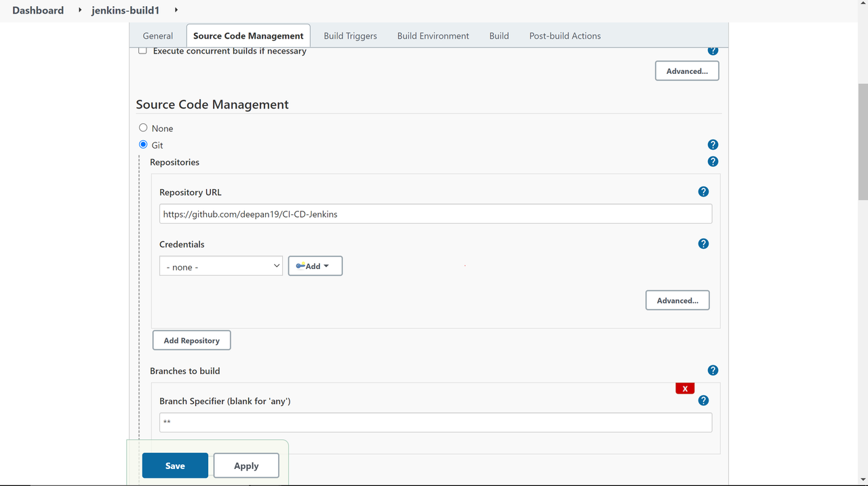This screenshot has height=486, width=868.
Task: Expand the arrow after jenkins-build1 breadcrumb
Action: (x=176, y=10)
